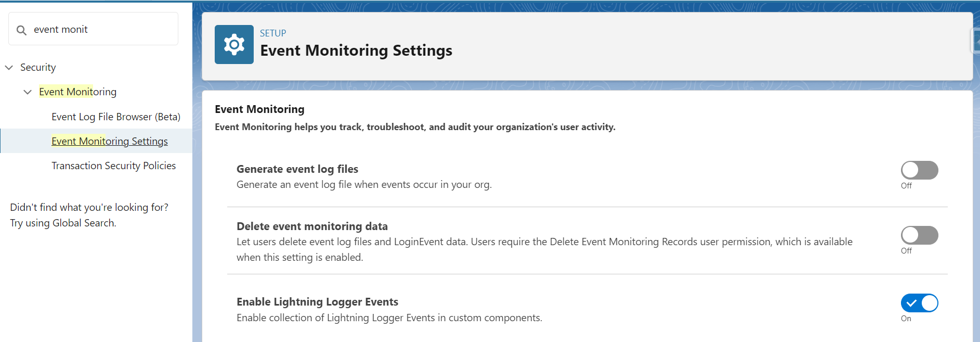Image resolution: width=980 pixels, height=342 pixels.
Task: Disable Enable Lightning Logger Events toggle
Action: click(919, 303)
